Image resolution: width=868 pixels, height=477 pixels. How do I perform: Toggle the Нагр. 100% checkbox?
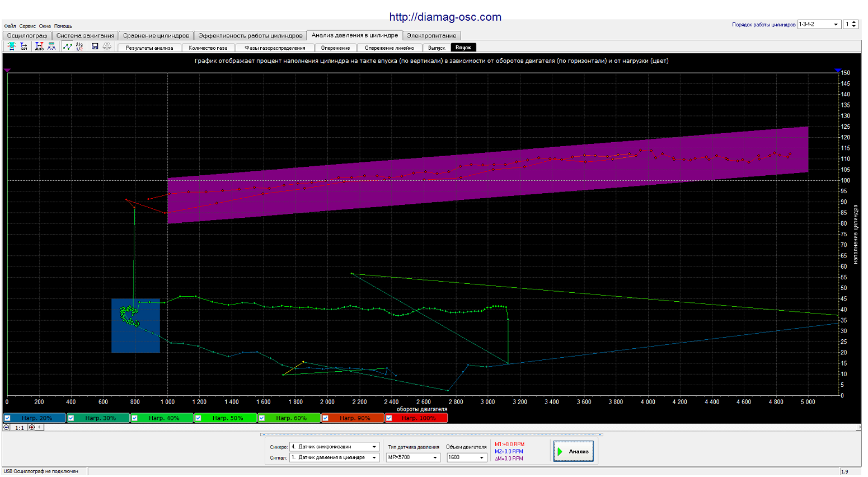coord(389,418)
